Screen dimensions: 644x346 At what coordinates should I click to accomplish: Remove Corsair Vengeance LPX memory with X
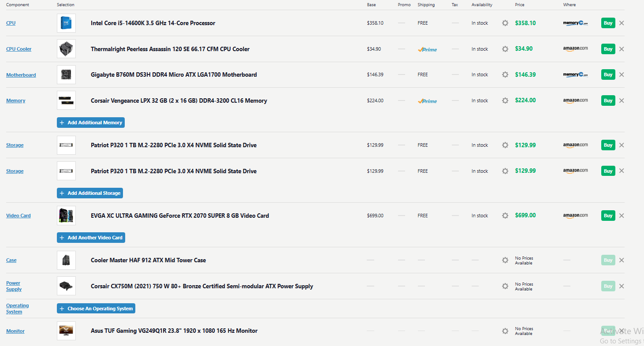pos(622,100)
